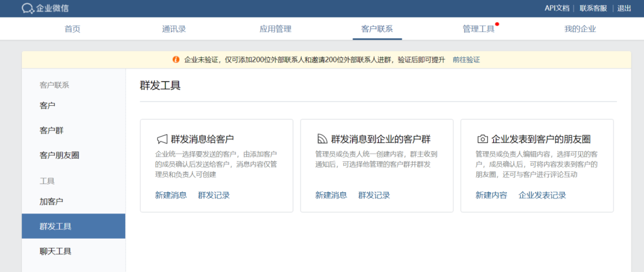Click the orange info icon in banner
Image resolution: width=644 pixels, height=272 pixels.
pyautogui.click(x=176, y=60)
